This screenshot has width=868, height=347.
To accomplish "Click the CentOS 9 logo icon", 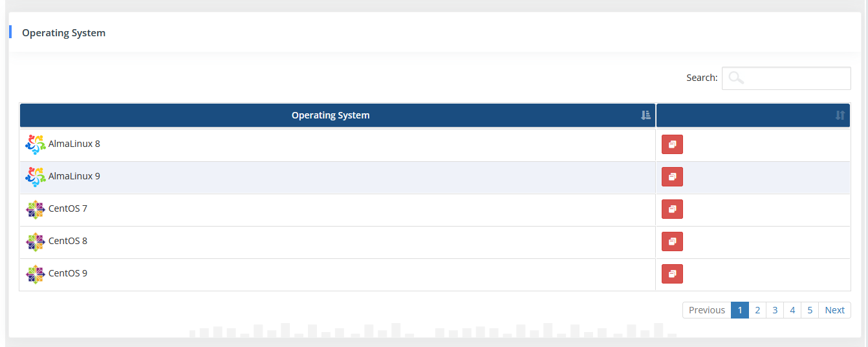I will [36, 274].
